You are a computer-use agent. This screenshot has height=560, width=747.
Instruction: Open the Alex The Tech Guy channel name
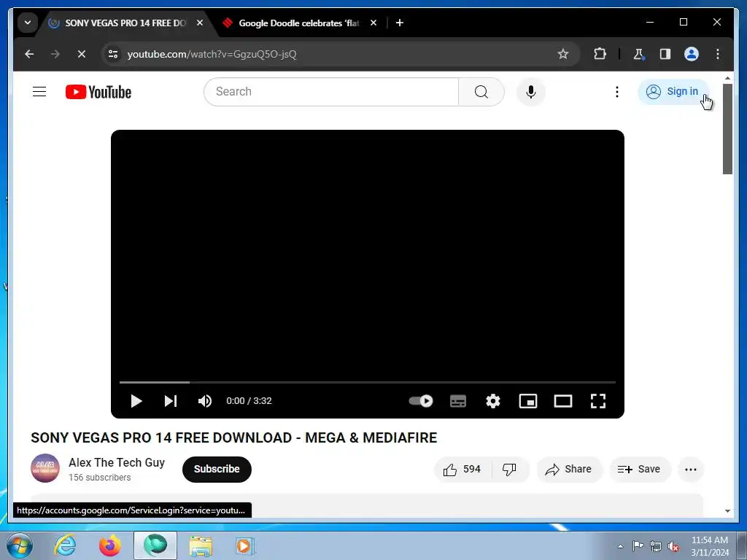pos(117,462)
